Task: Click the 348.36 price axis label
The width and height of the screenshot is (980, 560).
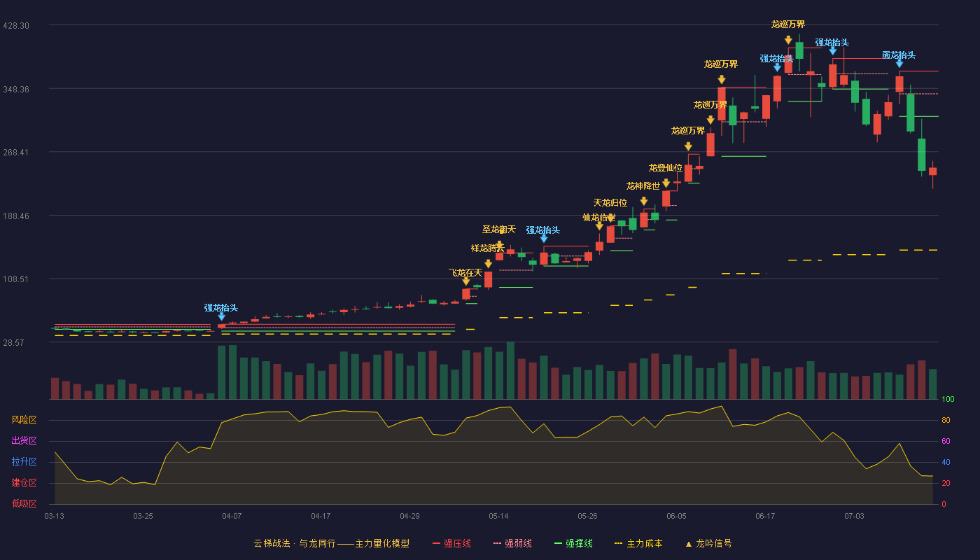Action: [16, 90]
